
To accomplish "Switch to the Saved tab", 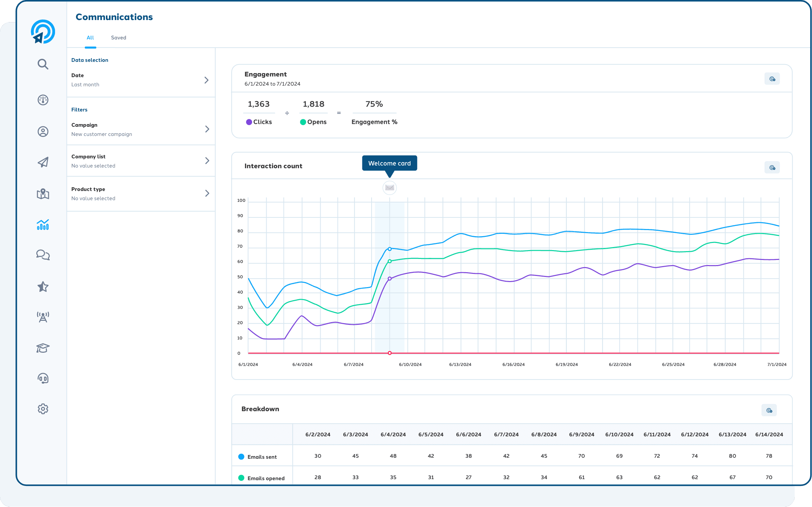I will pyautogui.click(x=119, y=38).
